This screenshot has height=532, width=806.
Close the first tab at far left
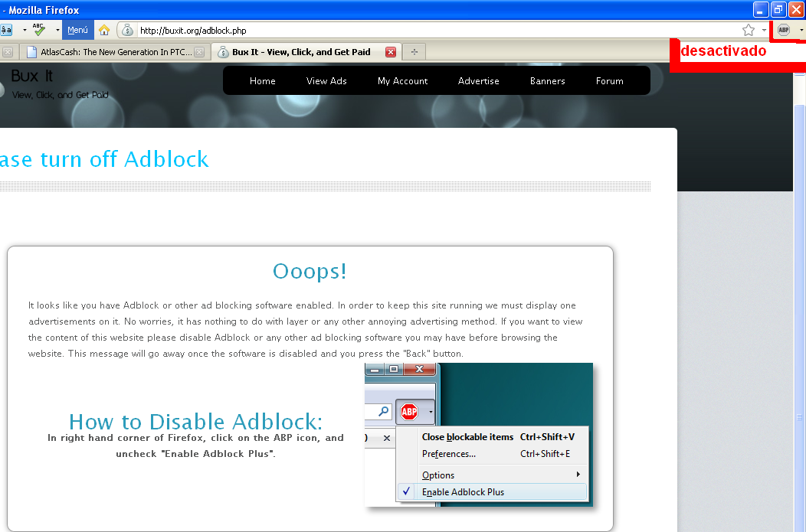[7, 52]
